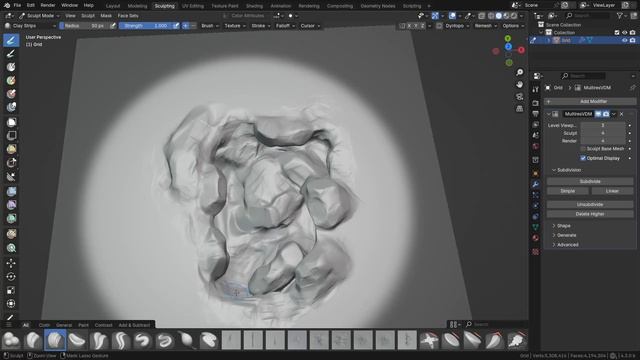
Task: Toggle the camera view gizmo
Action: point(519,97)
